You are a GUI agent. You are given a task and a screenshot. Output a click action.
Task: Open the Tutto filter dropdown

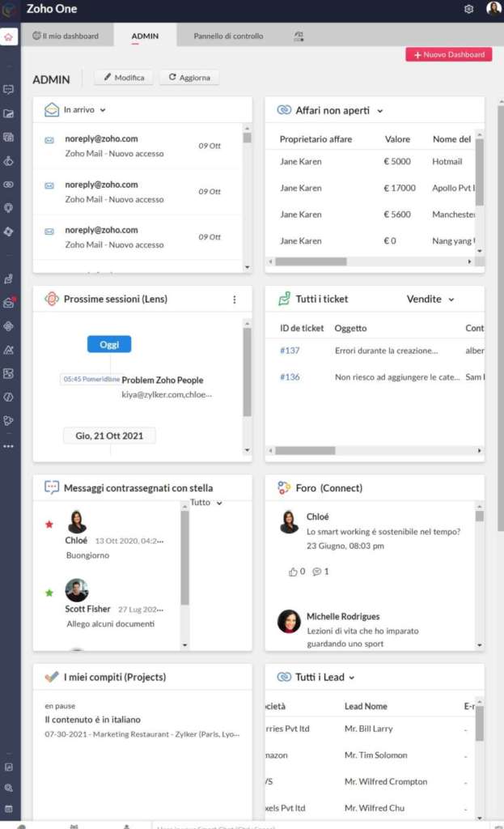(206, 503)
